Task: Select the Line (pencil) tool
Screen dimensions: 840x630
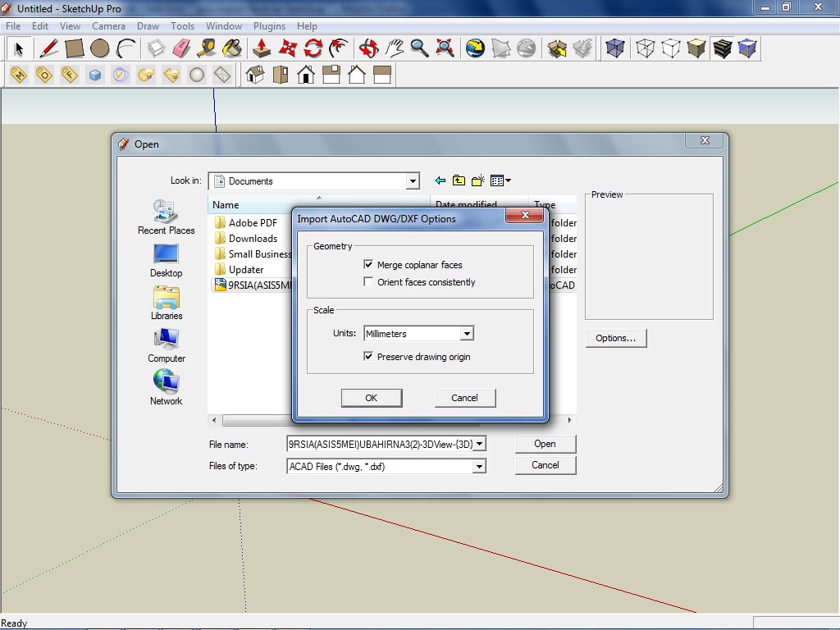Action: tap(47, 48)
